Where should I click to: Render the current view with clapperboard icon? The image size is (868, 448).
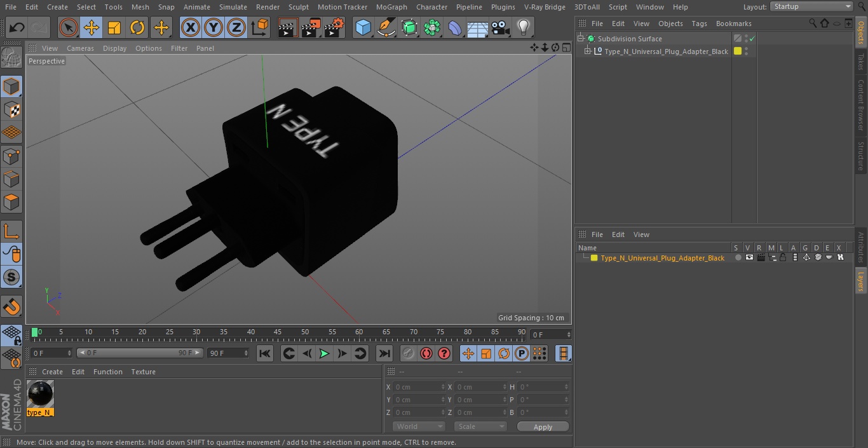click(x=288, y=27)
